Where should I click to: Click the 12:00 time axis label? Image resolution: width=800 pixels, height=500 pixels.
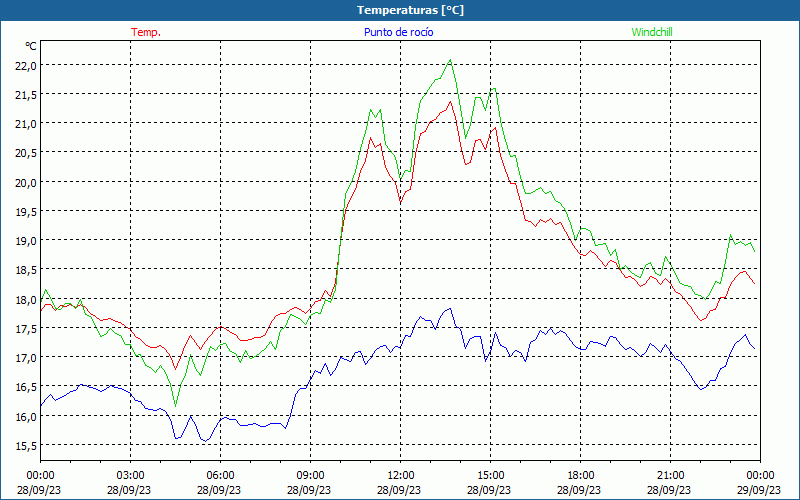point(400,475)
